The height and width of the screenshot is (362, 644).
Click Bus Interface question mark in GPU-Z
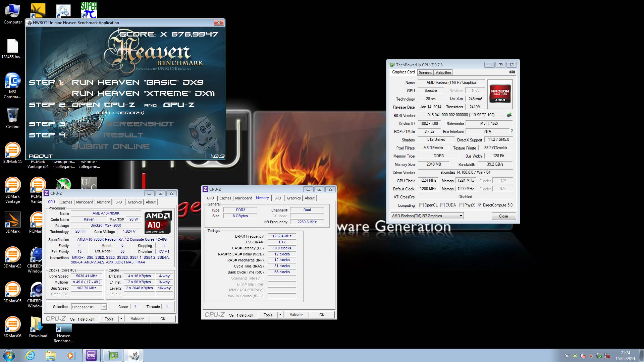pos(512,131)
